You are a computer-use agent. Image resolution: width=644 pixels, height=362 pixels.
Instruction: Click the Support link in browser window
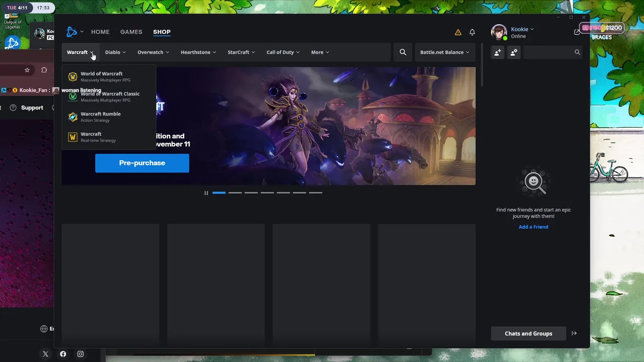pyautogui.click(x=32, y=108)
